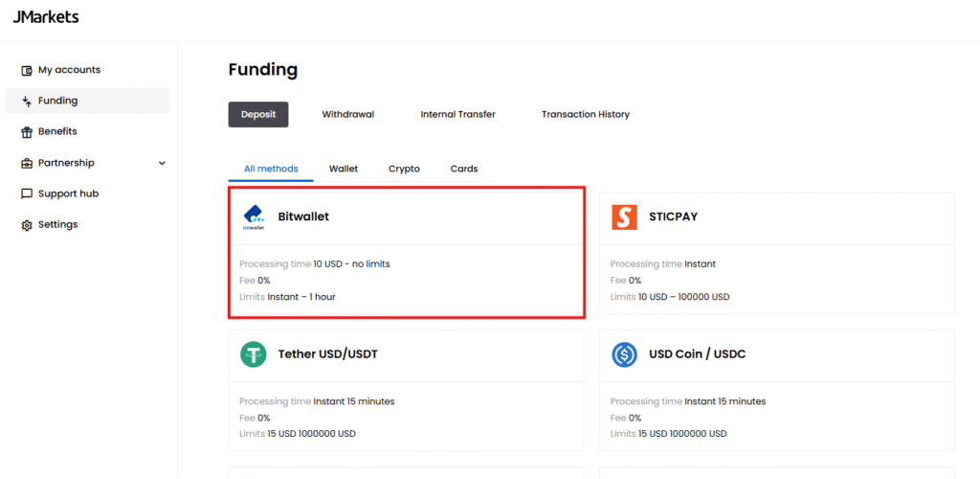Click the JMarkets logo
980x479 pixels.
tap(46, 17)
